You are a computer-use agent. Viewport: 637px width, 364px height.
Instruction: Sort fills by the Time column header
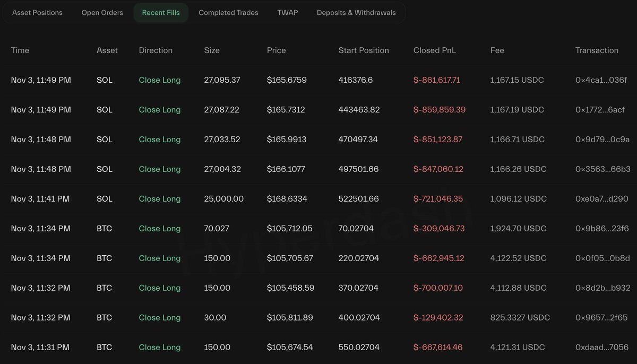20,50
